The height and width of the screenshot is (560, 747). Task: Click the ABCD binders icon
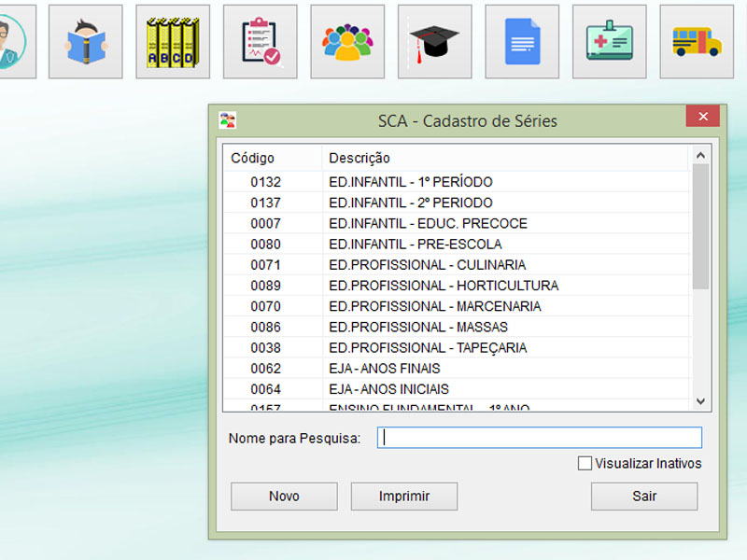pyautogui.click(x=172, y=41)
